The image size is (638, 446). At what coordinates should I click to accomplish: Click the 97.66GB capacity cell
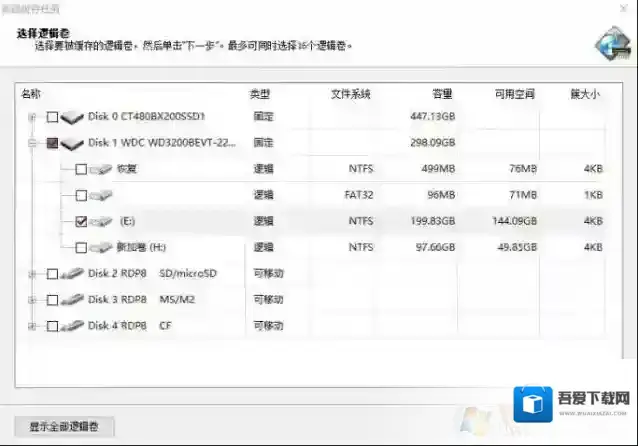pyautogui.click(x=435, y=247)
